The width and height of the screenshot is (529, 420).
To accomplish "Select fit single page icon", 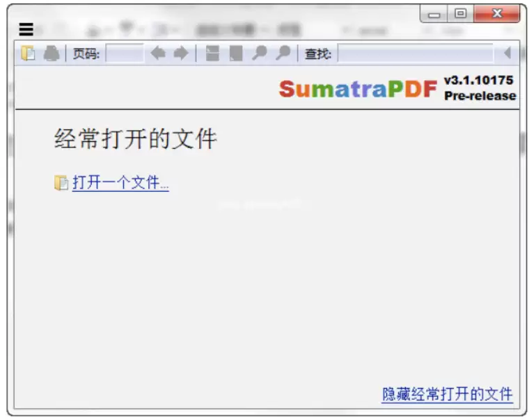I will [236, 54].
